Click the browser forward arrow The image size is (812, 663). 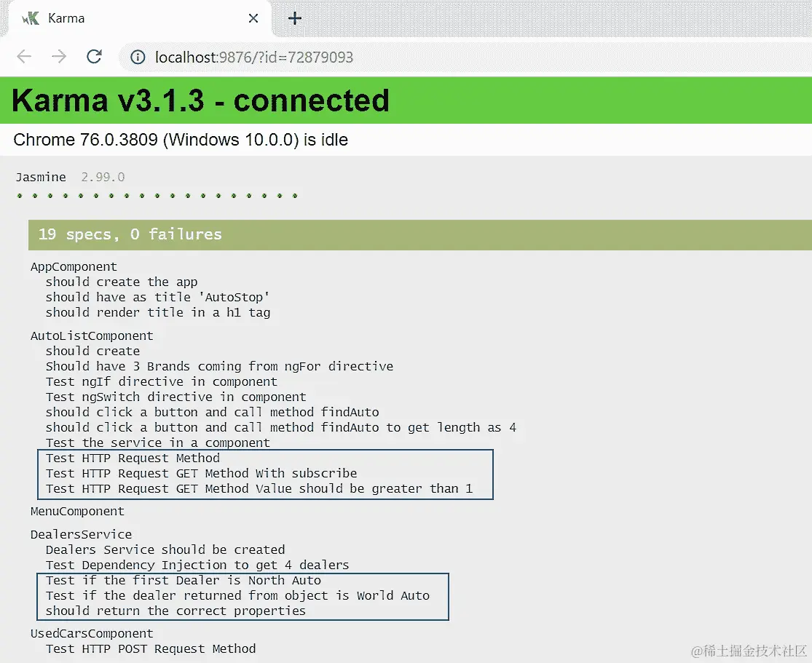59,57
